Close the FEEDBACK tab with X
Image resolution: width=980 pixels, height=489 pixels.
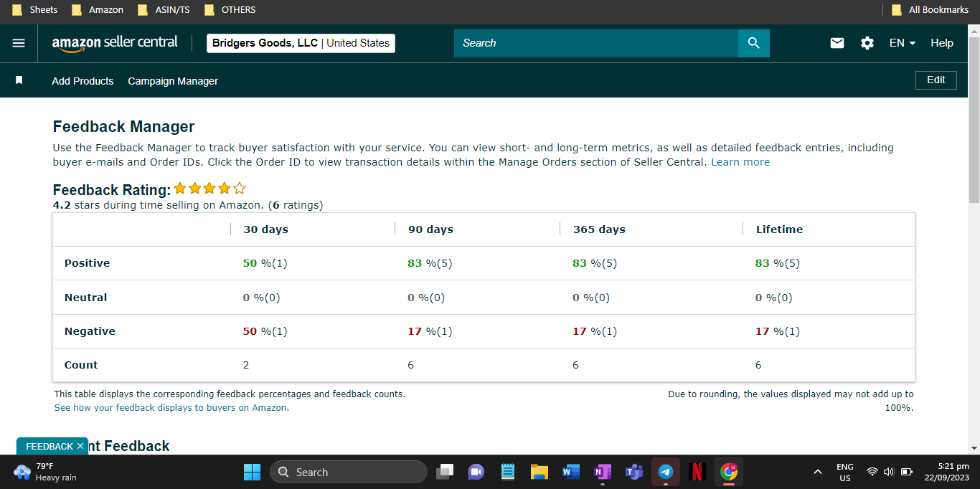click(x=80, y=446)
